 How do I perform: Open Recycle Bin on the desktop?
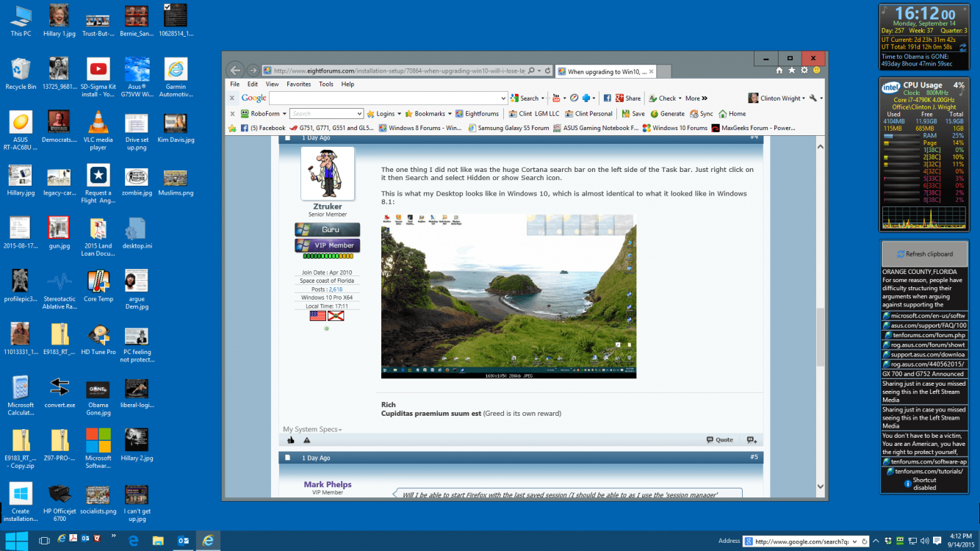(21, 75)
